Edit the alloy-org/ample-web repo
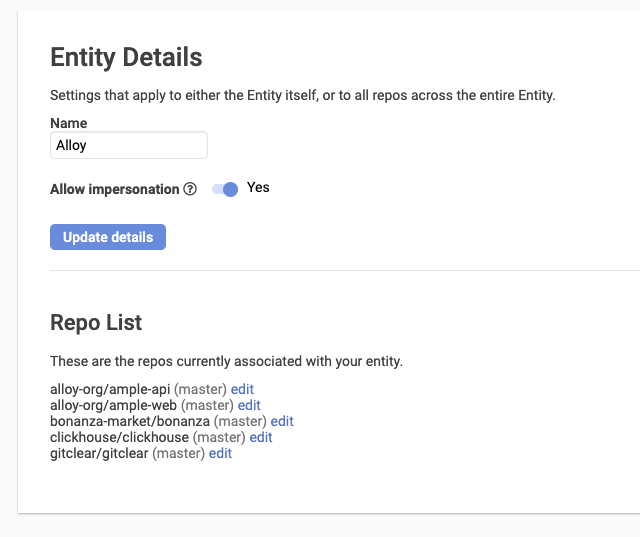The width and height of the screenshot is (640, 537). click(x=249, y=405)
